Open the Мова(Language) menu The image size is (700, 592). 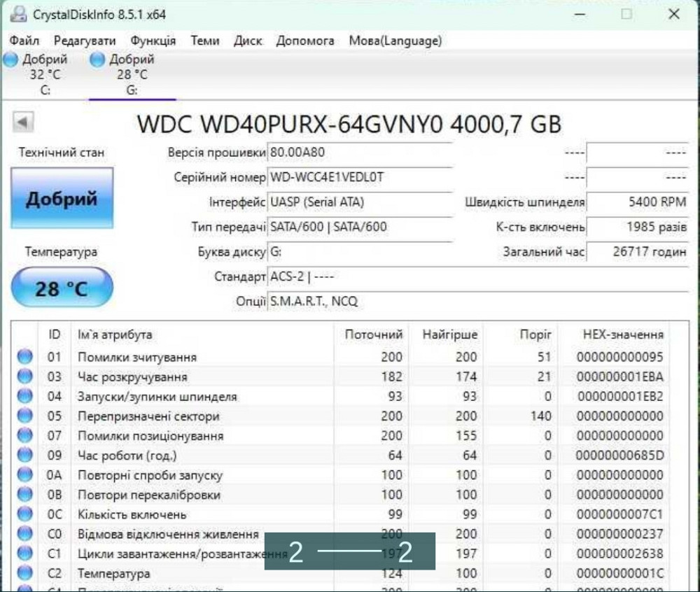[394, 41]
